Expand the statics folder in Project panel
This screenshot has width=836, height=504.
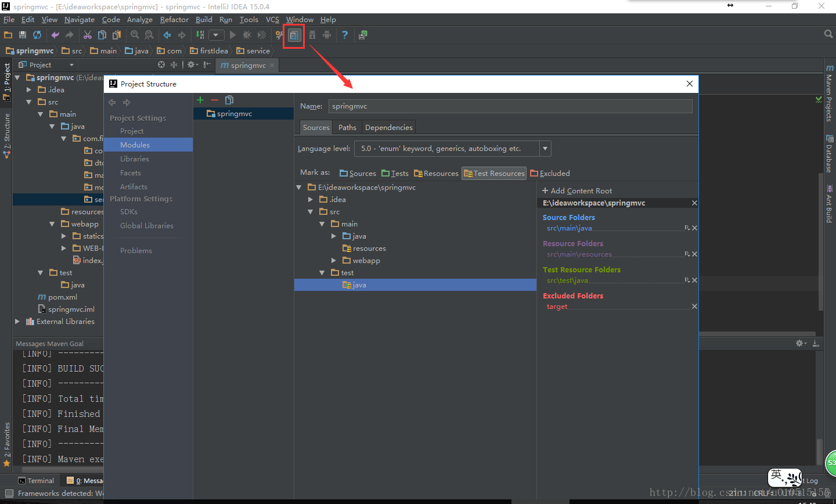pos(64,236)
